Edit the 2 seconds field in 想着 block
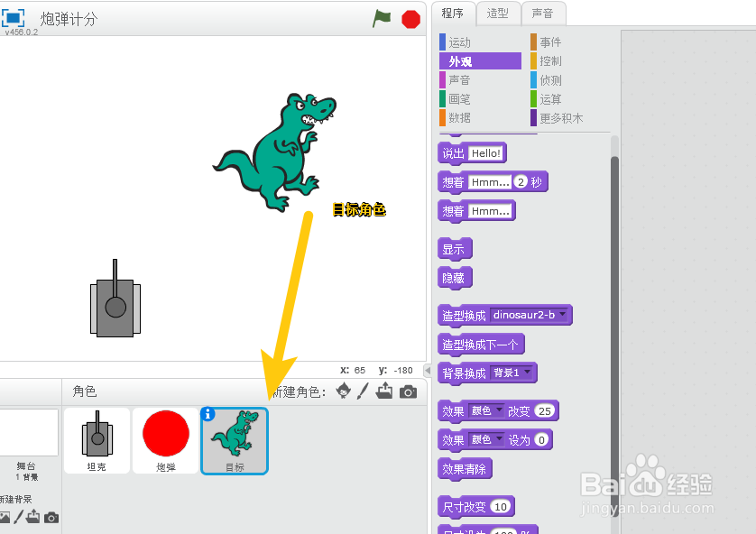 tap(521, 181)
